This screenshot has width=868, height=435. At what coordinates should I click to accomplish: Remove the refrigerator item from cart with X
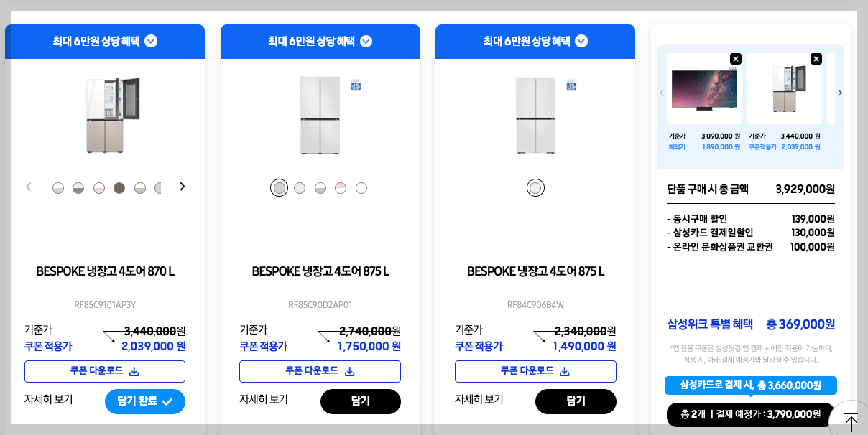click(816, 58)
